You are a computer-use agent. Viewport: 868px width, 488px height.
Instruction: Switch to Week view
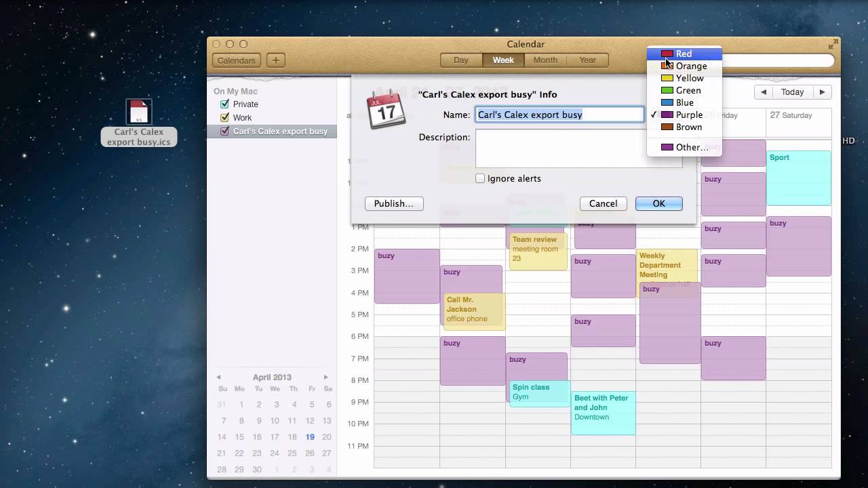(503, 60)
